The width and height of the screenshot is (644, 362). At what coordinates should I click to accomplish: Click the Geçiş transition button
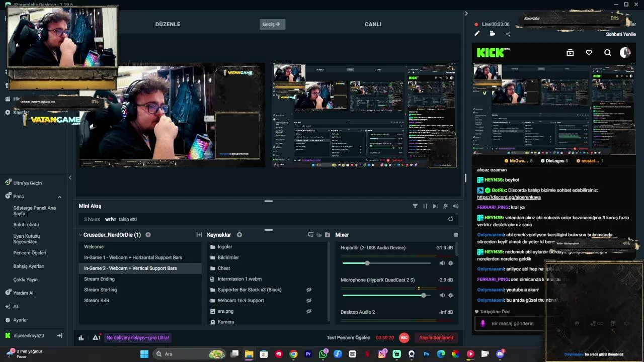[272, 24]
